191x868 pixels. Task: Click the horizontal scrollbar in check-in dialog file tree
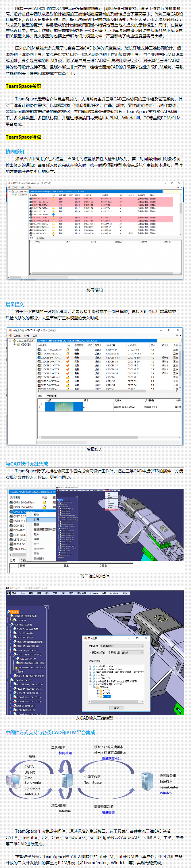(x=116, y=701)
